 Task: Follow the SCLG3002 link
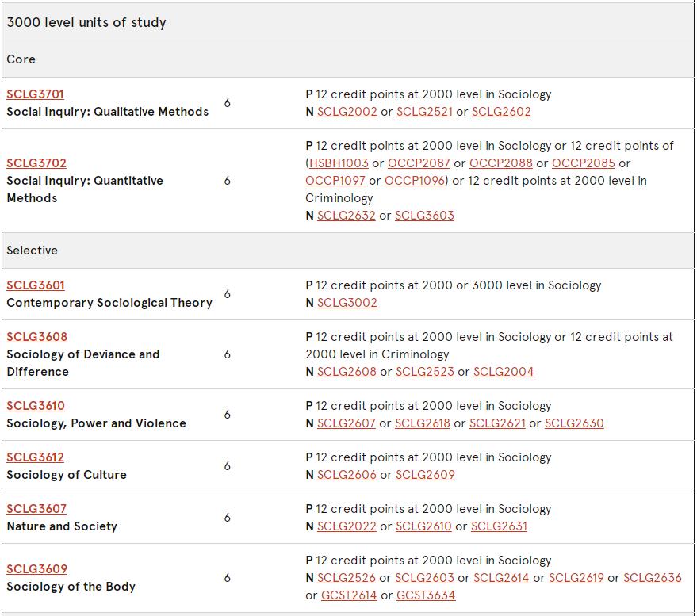(x=347, y=303)
